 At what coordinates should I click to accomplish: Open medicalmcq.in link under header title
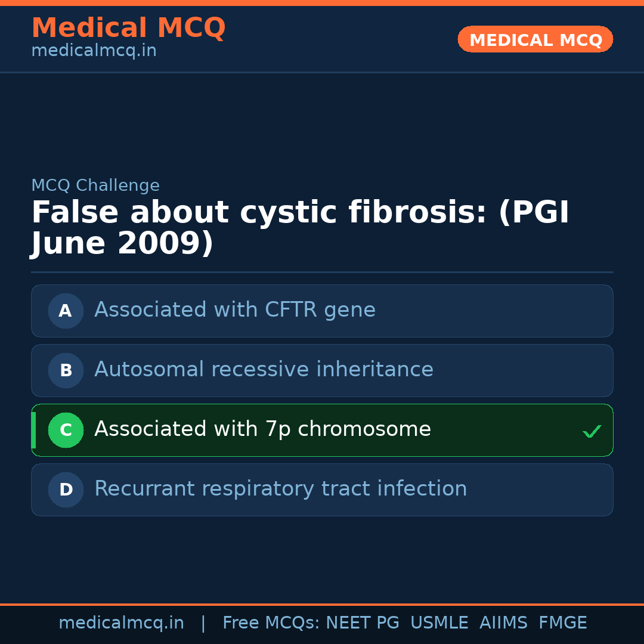[94, 51]
